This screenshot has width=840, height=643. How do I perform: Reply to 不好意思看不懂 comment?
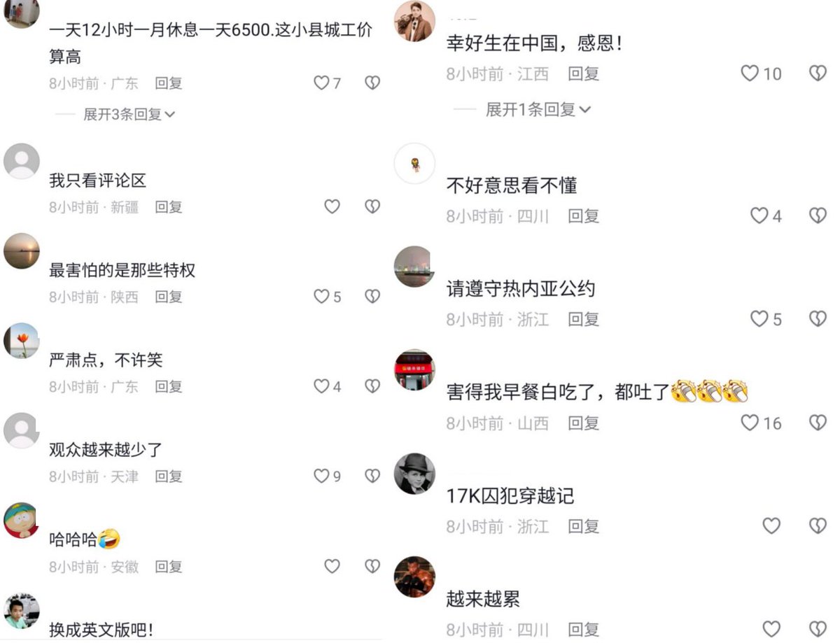click(x=583, y=216)
